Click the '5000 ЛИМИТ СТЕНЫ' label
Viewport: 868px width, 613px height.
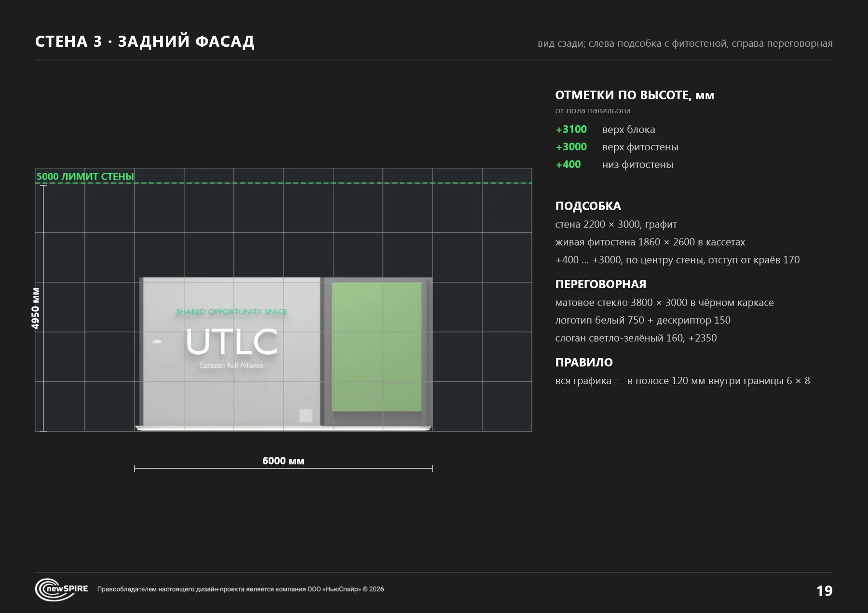point(85,176)
